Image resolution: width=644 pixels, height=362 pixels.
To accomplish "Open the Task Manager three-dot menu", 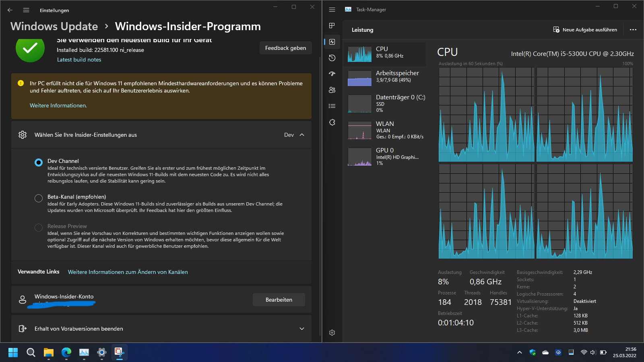I will coord(633,29).
